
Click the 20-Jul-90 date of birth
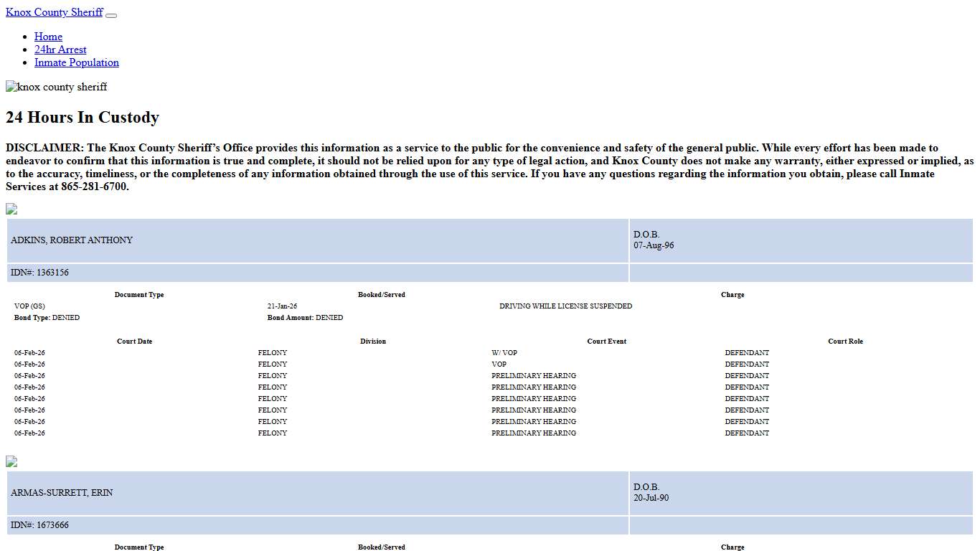coord(651,498)
